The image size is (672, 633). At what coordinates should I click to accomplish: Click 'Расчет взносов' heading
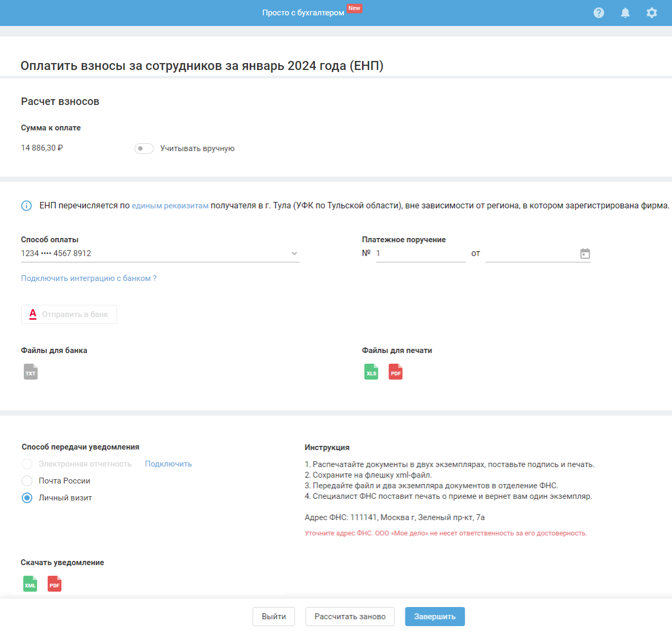(60, 102)
